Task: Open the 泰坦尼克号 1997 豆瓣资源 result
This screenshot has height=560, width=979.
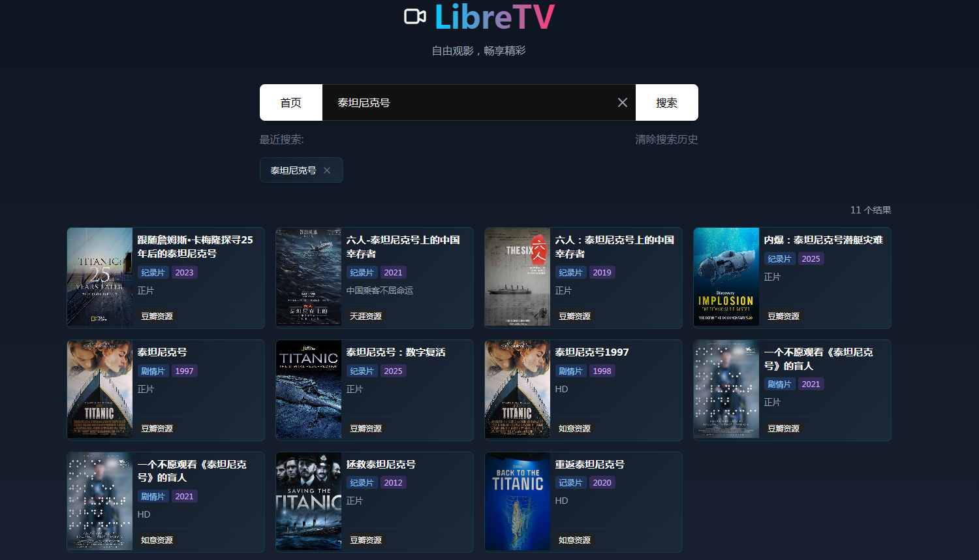Action: (x=166, y=390)
